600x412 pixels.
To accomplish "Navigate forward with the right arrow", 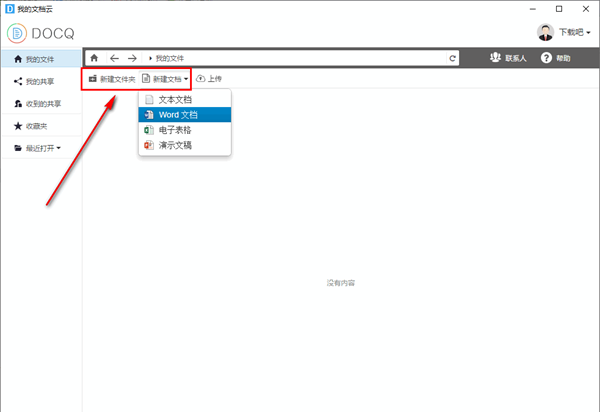I will [x=132, y=58].
